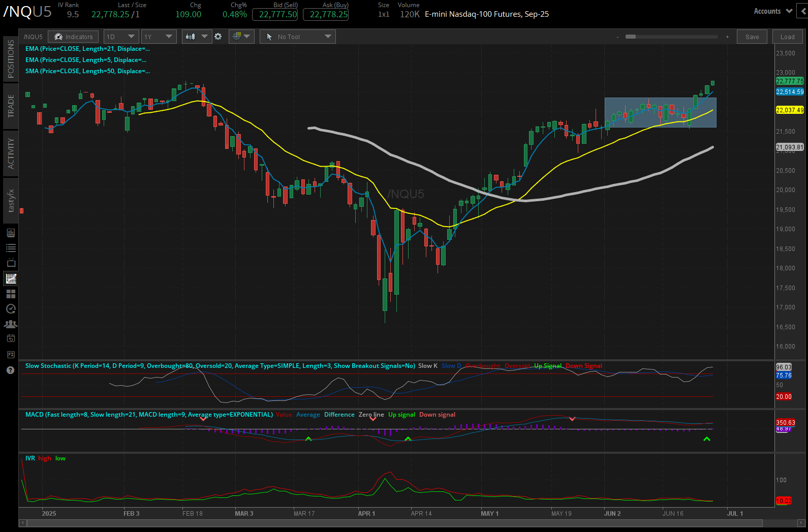The image size is (808, 532).
Task: Switch to the TRADE side tab
Action: pyautogui.click(x=11, y=106)
